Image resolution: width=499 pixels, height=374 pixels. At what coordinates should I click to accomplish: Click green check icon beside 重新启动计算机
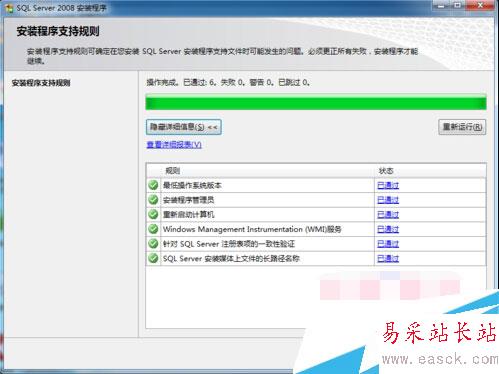tap(153, 214)
